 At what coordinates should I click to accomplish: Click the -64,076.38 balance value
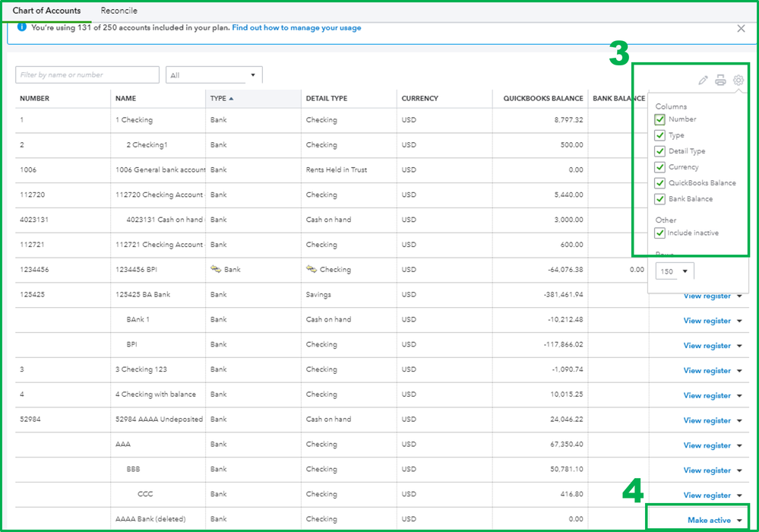tap(565, 270)
